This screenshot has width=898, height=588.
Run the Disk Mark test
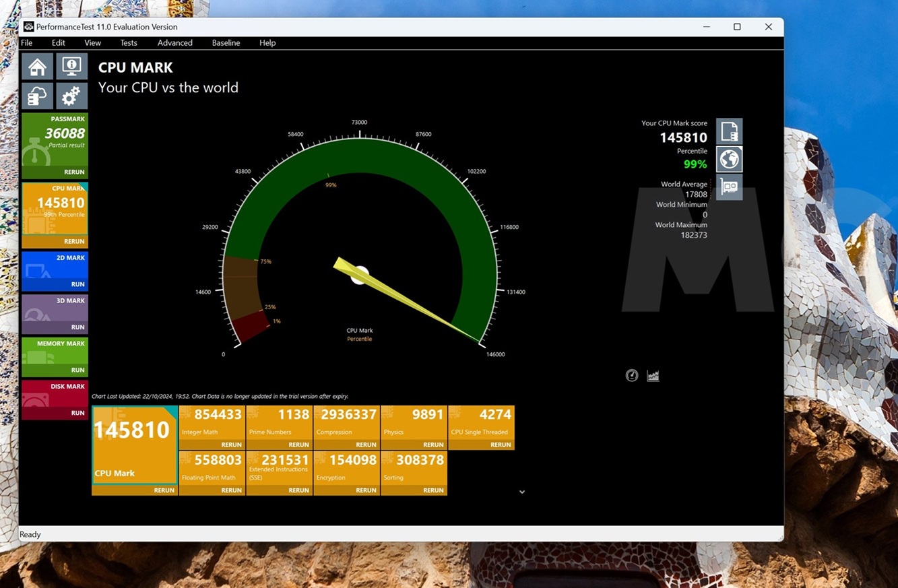(77, 413)
